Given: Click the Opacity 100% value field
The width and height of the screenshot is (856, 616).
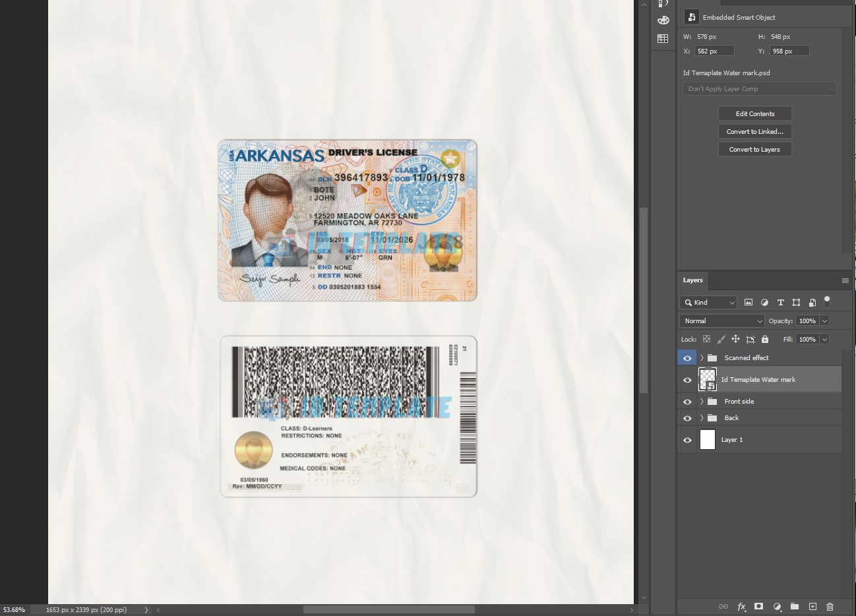Looking at the screenshot, I should click(x=807, y=321).
